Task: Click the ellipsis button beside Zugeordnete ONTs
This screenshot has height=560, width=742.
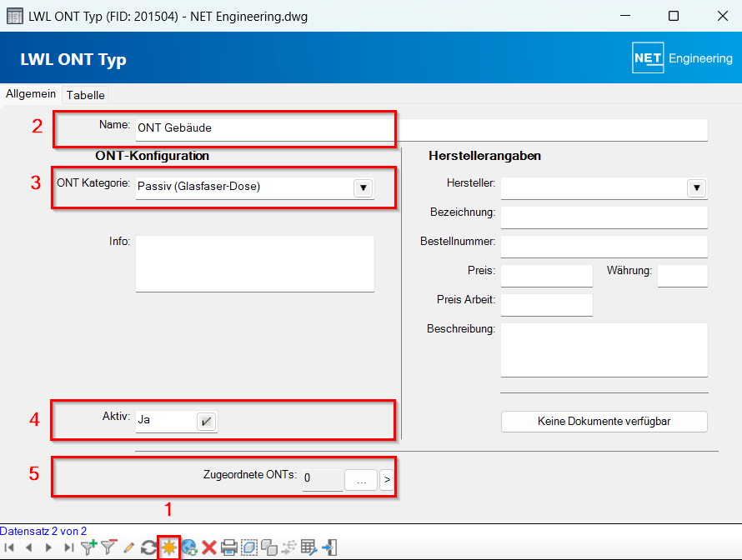Action: coord(360,480)
